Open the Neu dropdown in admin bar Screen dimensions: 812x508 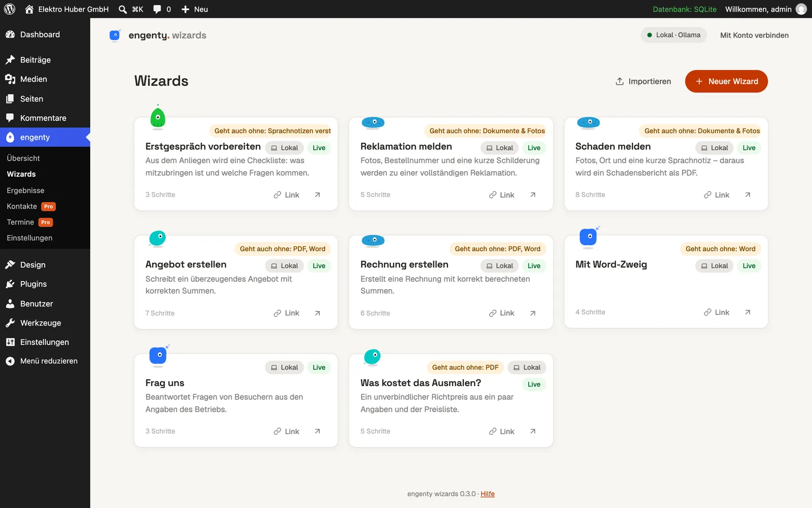point(195,9)
